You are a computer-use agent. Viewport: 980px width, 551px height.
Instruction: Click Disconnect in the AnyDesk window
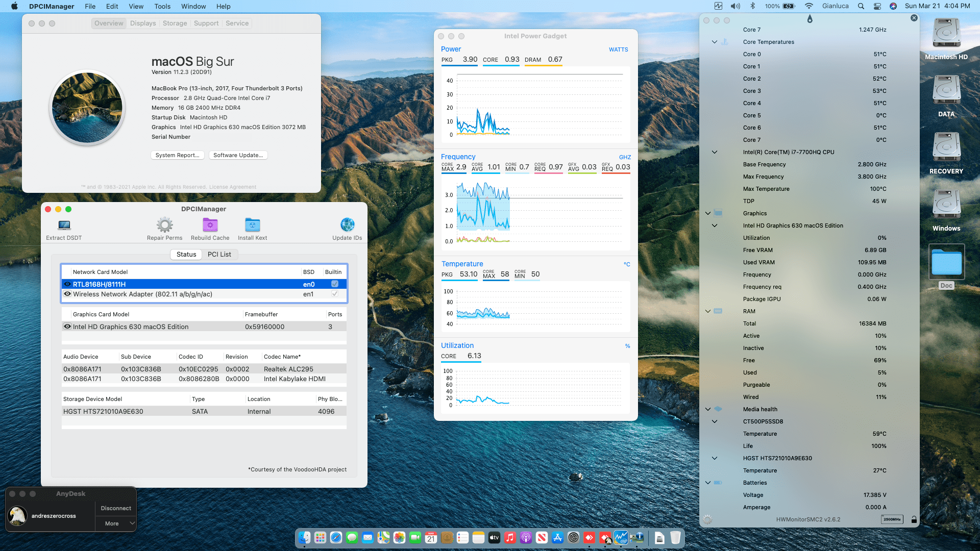pos(116,508)
